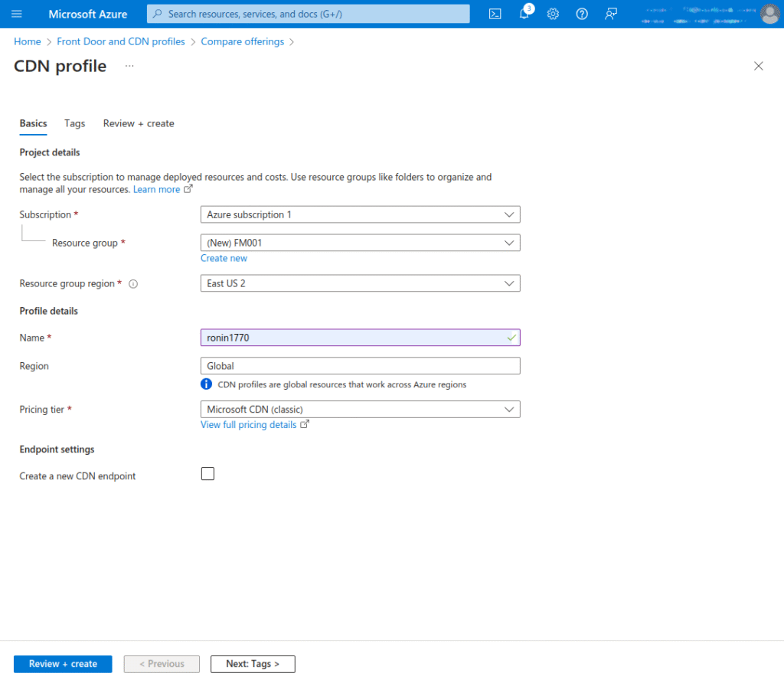Image resolution: width=784 pixels, height=683 pixels.
Task: Open the Azure portal hamburger menu
Action: [x=17, y=14]
